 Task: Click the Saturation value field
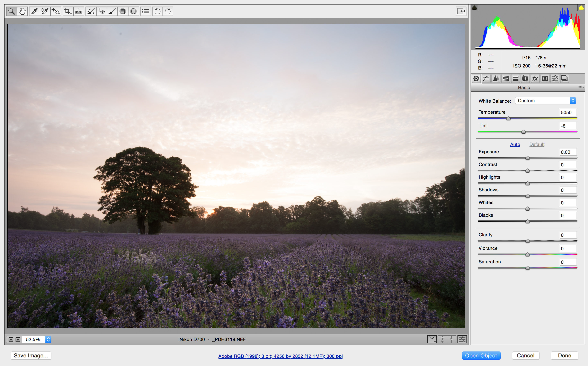[x=568, y=262]
